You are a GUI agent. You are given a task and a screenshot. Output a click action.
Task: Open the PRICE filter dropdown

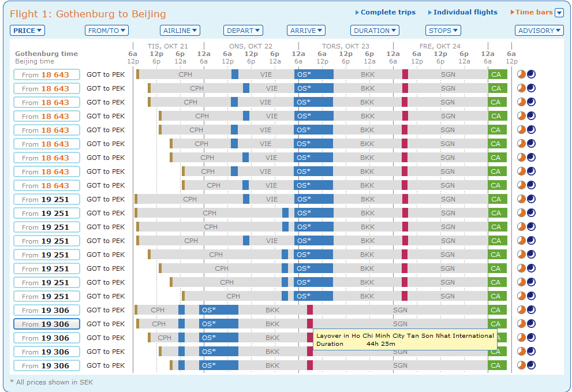tap(27, 31)
